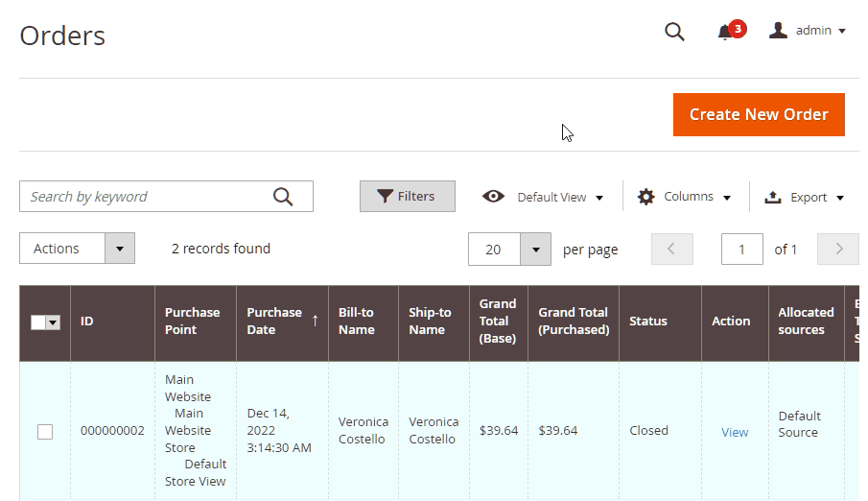868x501 pixels.
Task: Click Allocated sources column header
Action: [x=806, y=322]
